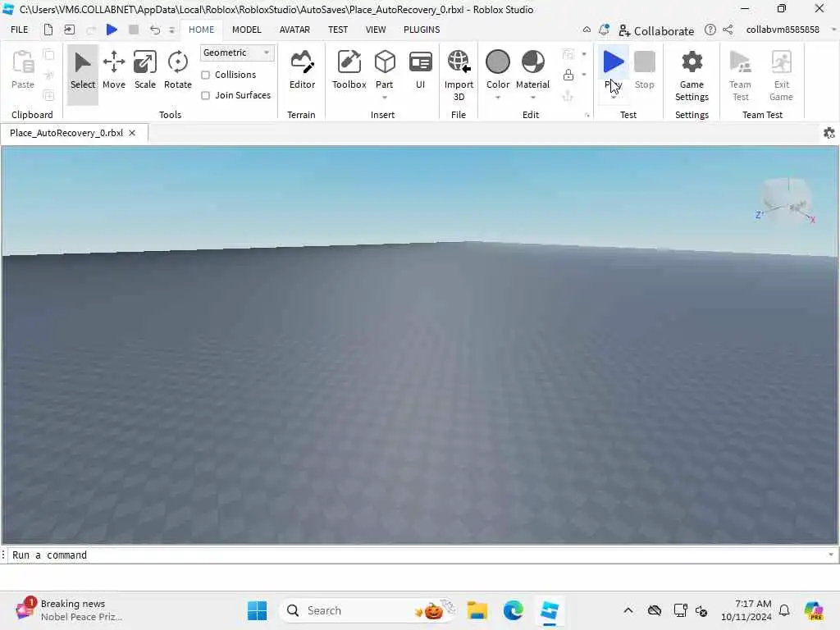Image resolution: width=840 pixels, height=630 pixels.
Task: Click the view selector orientation cube
Action: coord(787,200)
